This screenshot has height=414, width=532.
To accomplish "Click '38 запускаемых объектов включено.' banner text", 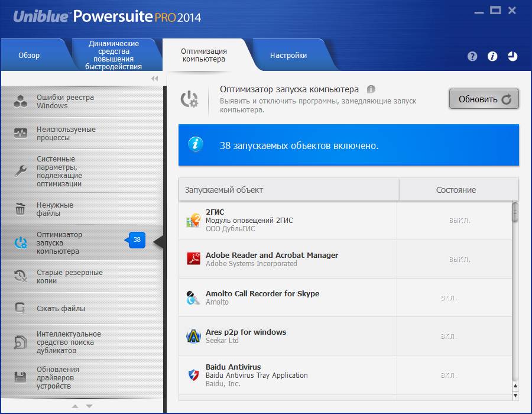I will click(x=299, y=145).
